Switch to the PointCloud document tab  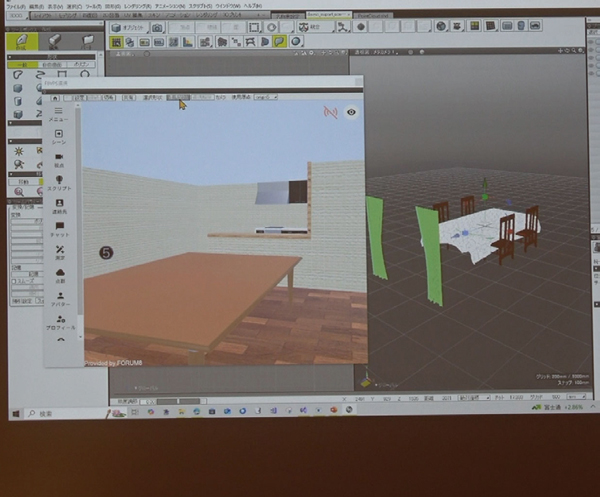click(x=373, y=15)
